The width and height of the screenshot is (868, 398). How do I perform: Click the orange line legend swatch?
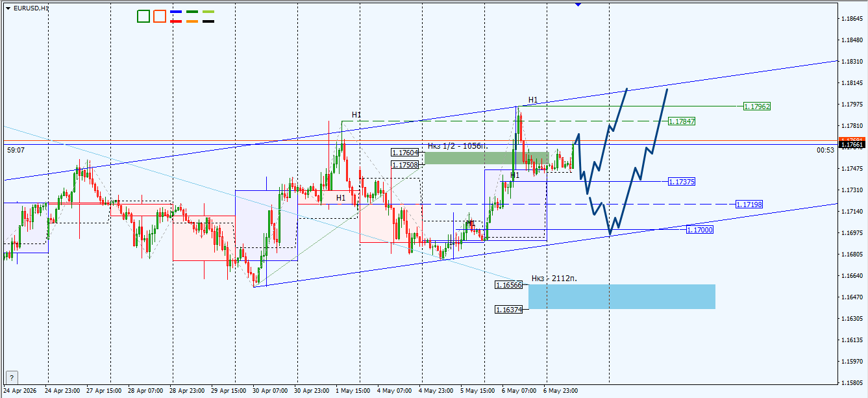tap(192, 21)
